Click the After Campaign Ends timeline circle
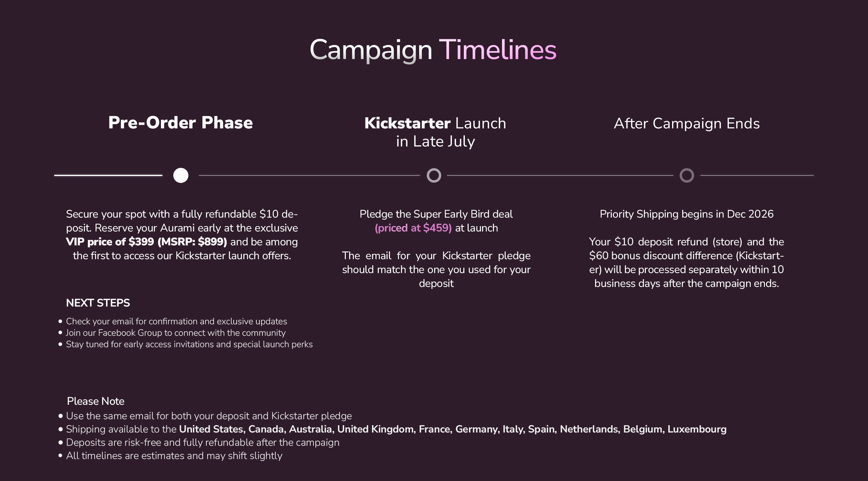 click(x=687, y=175)
